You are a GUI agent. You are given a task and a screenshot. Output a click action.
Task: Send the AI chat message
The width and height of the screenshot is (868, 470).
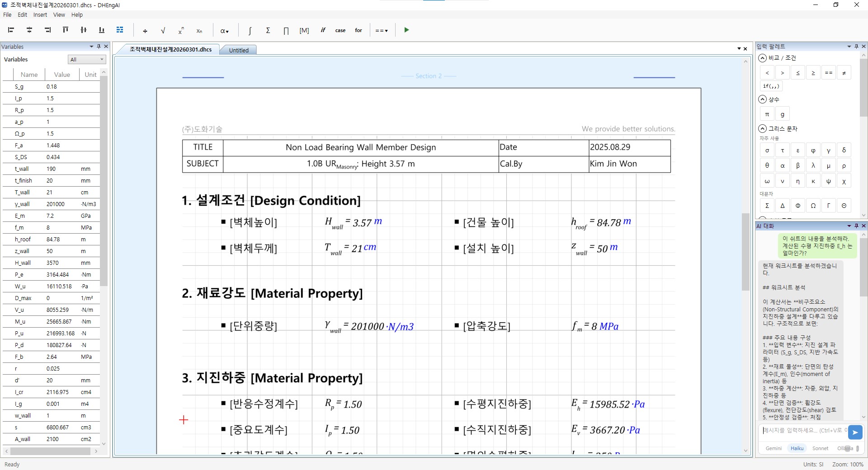855,432
